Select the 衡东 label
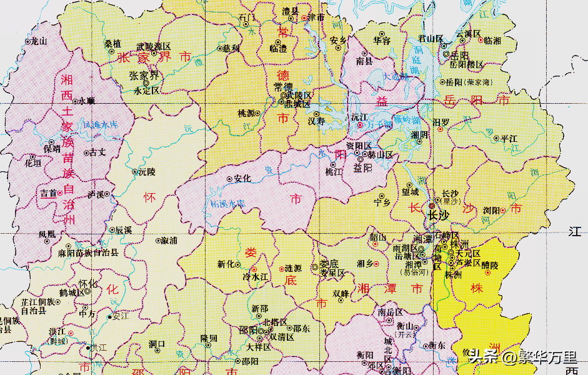588x375 pixels. tap(437, 346)
